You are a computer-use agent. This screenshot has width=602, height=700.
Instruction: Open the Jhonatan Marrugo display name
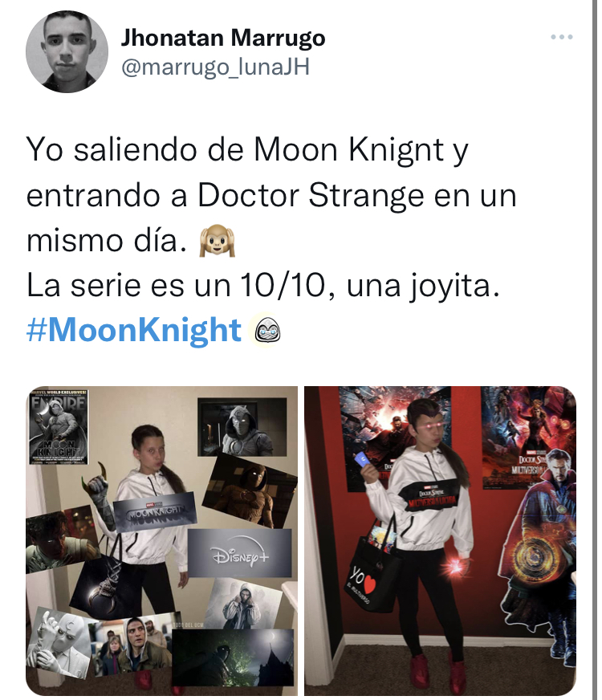point(223,38)
